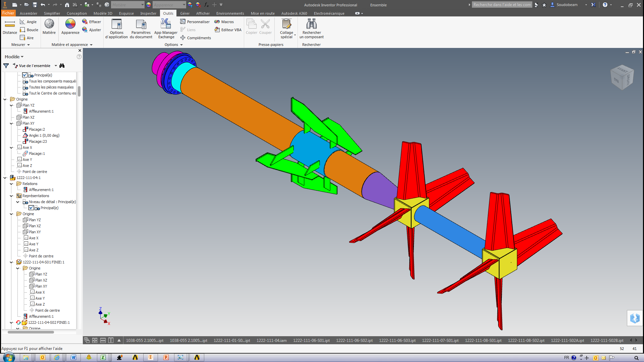Click the Soudobeam user account
644x362 pixels.
click(567, 5)
